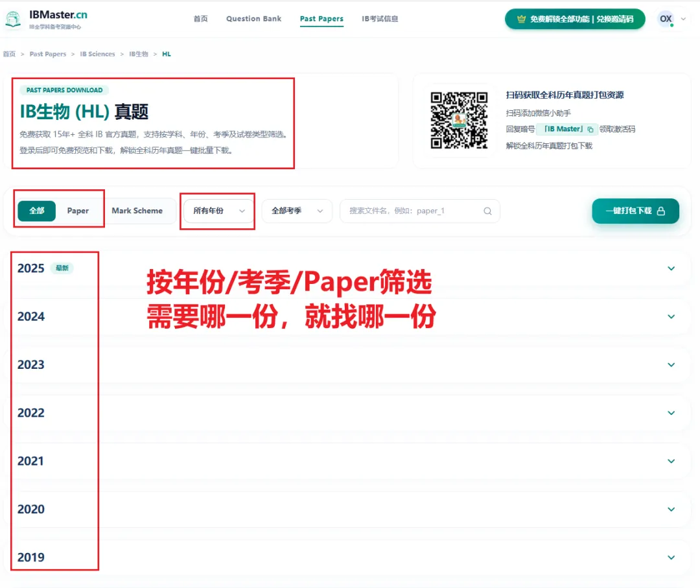Click the lock icon on download button
Screen dimensions: 700x588
tap(661, 211)
